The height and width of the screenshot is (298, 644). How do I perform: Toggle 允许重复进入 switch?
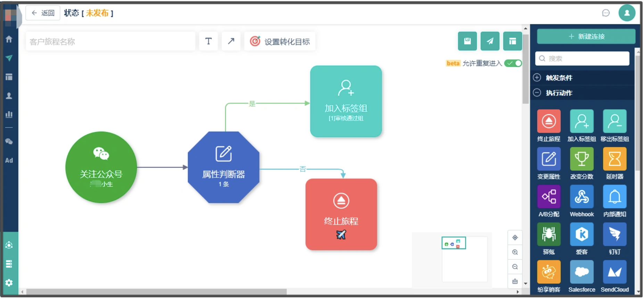click(x=513, y=63)
